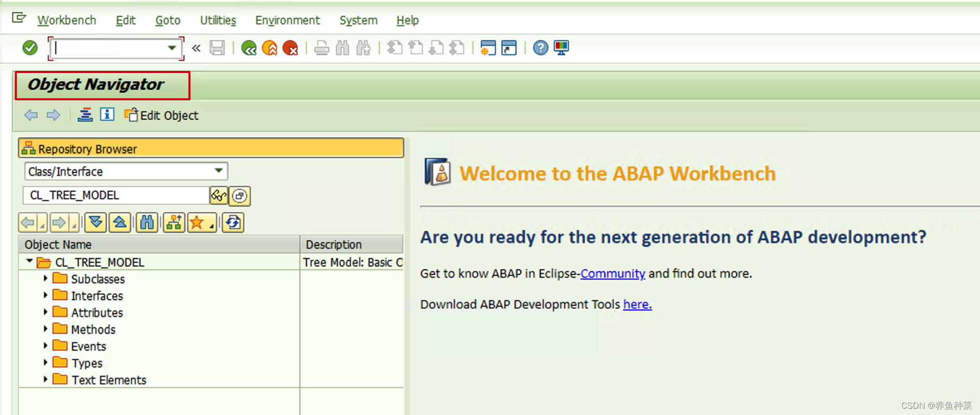This screenshot has height=415, width=980.
Task: Expand the Subclasses folder
Action: pos(46,278)
